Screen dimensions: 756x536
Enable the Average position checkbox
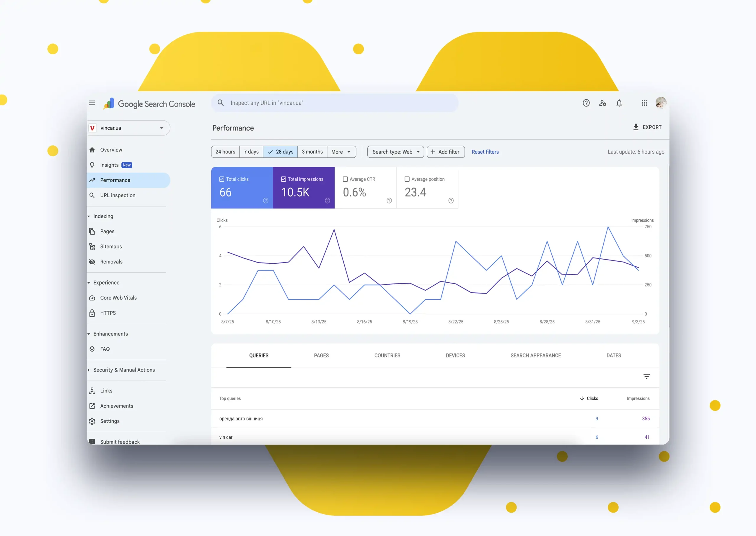click(407, 179)
